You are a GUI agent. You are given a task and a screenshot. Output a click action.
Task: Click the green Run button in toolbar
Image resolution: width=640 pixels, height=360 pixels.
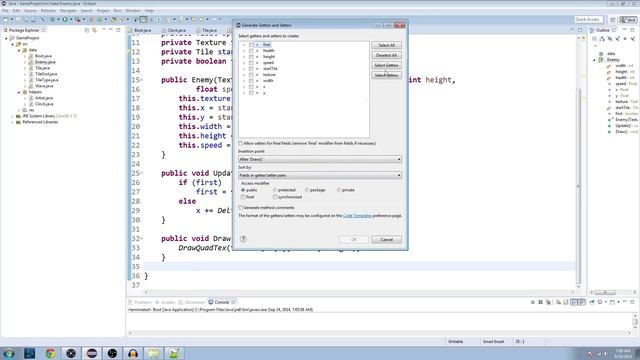[65, 19]
